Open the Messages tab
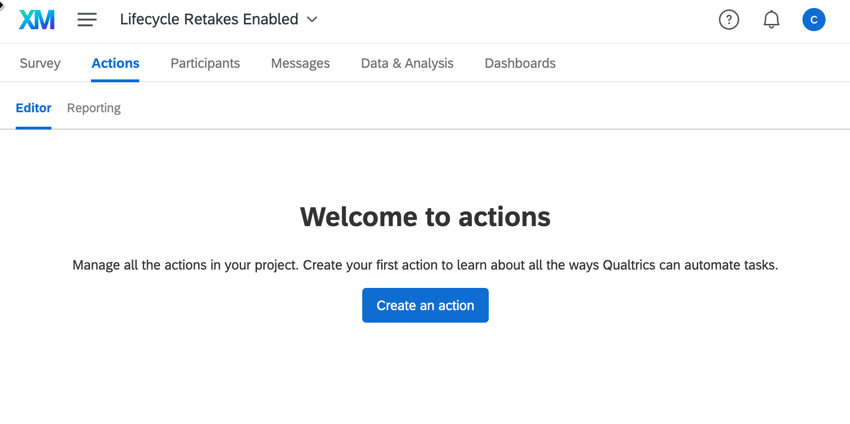This screenshot has height=424, width=850. [300, 63]
